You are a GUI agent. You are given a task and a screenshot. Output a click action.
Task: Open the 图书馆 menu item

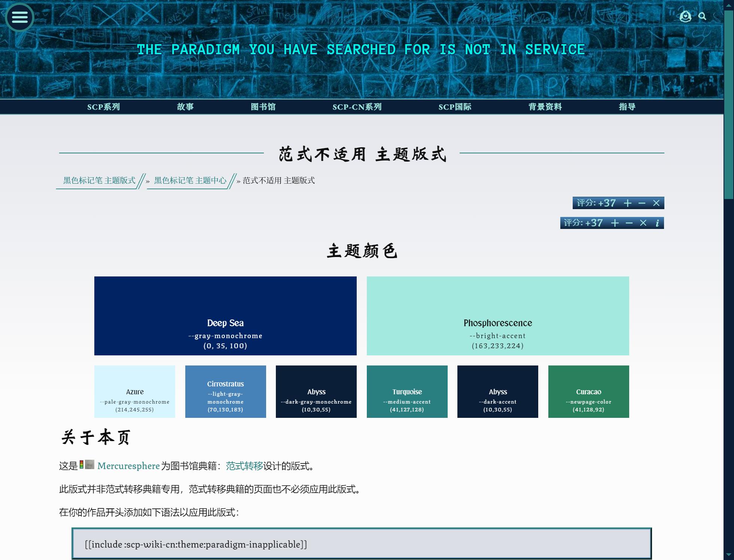[263, 107]
